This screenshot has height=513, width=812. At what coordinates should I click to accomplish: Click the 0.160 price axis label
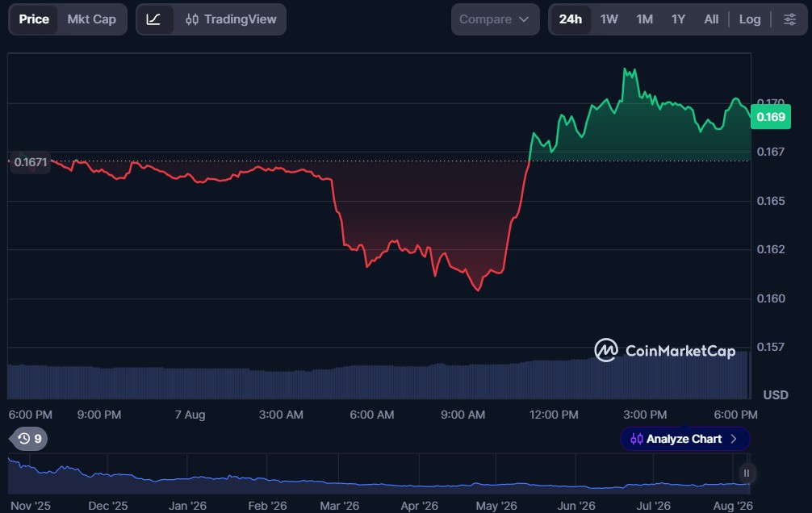[x=771, y=298]
